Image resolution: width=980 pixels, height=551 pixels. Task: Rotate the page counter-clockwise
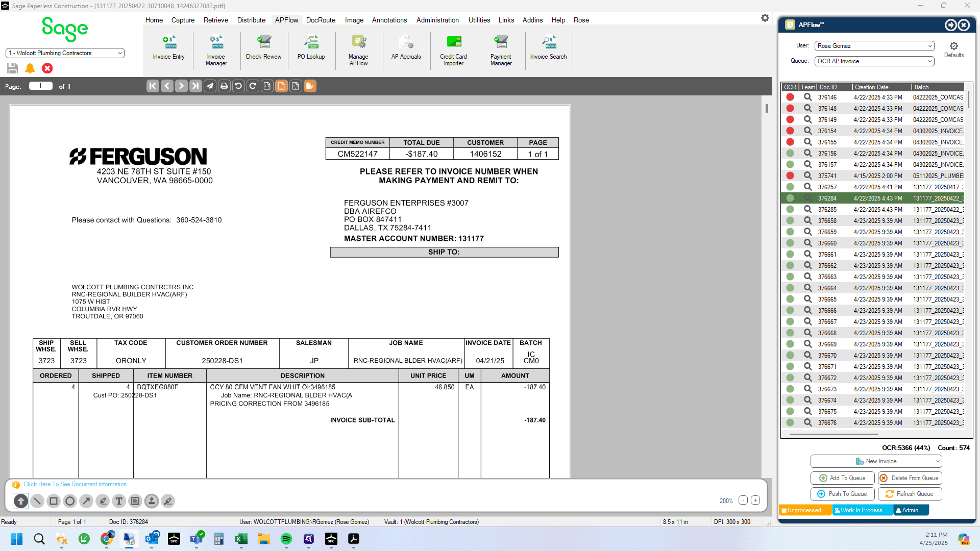(238, 86)
